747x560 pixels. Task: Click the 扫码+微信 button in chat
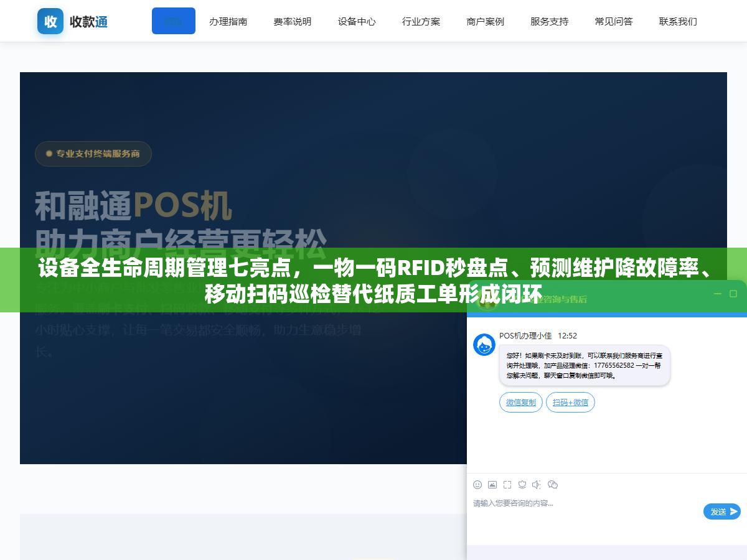570,403
